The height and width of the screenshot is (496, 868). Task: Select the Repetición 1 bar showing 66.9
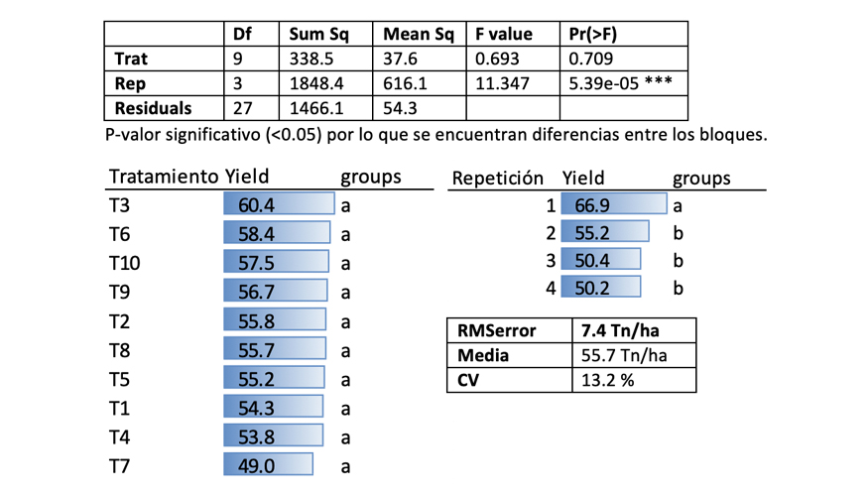614,205
